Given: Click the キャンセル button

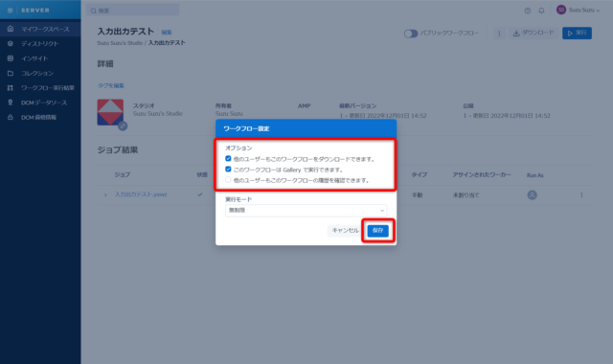Looking at the screenshot, I should pyautogui.click(x=345, y=231).
